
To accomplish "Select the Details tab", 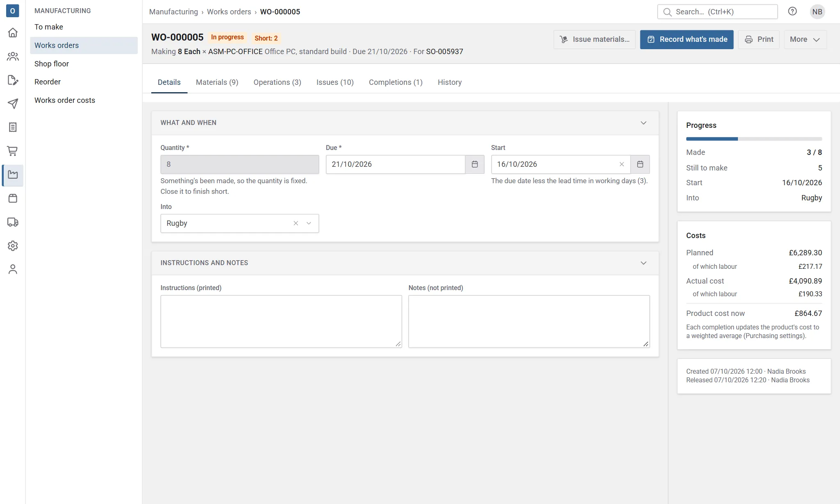I will pos(169,82).
